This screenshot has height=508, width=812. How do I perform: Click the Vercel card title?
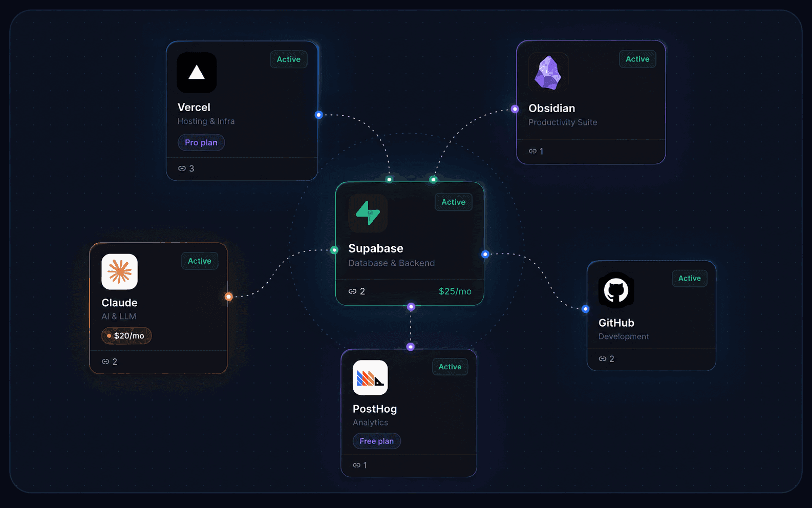(194, 108)
